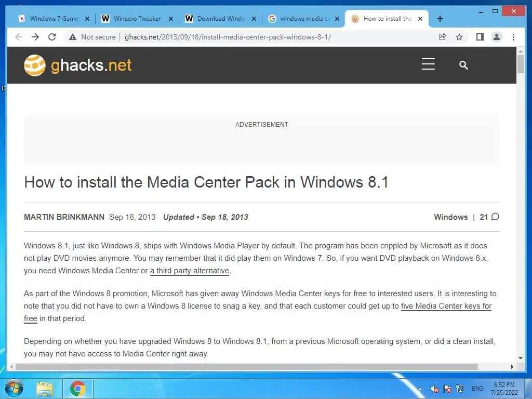Open the browser side panel

pos(480,37)
